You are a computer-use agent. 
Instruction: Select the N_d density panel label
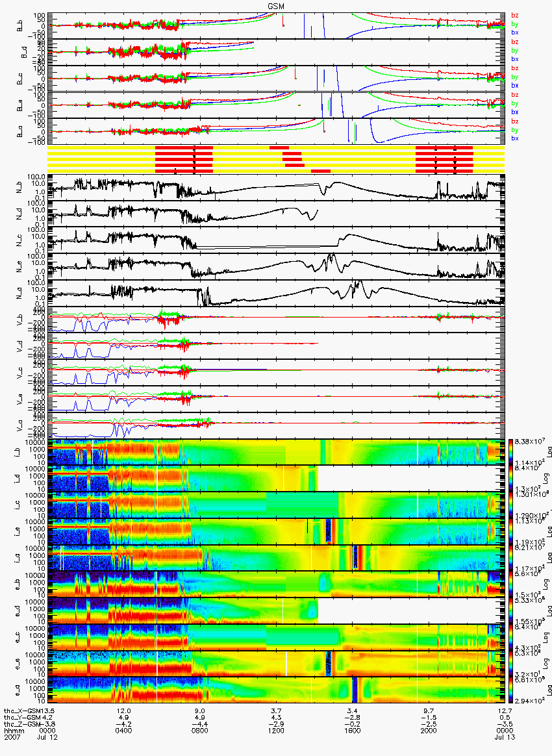19,214
